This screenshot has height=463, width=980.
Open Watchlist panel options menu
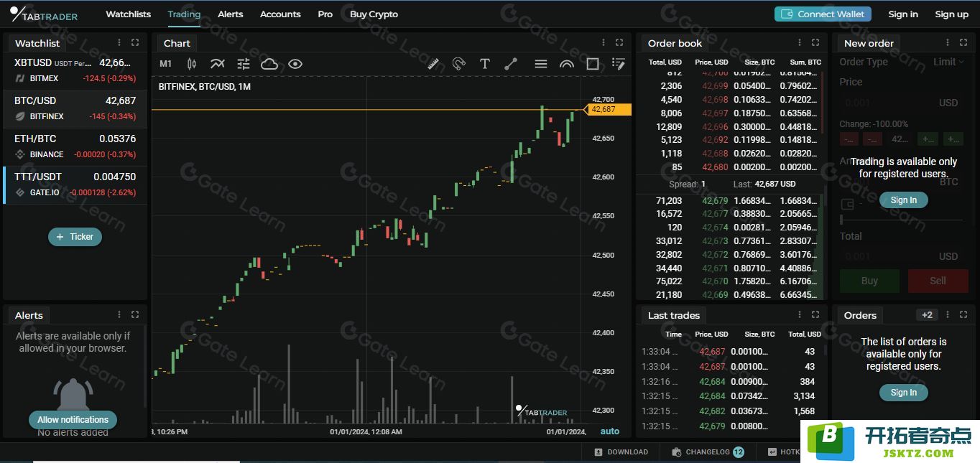[119, 43]
